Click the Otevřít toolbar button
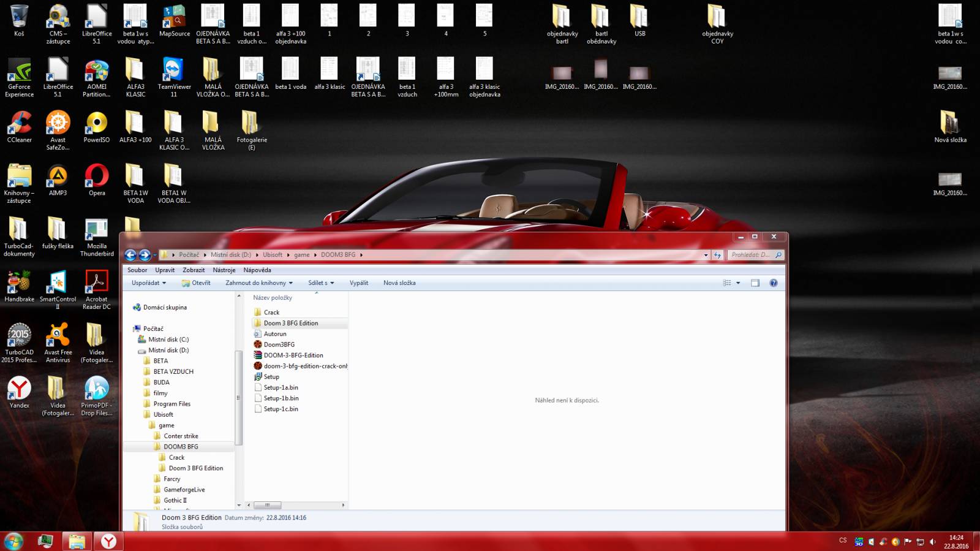Screen dimensions: 980x551 coord(196,283)
